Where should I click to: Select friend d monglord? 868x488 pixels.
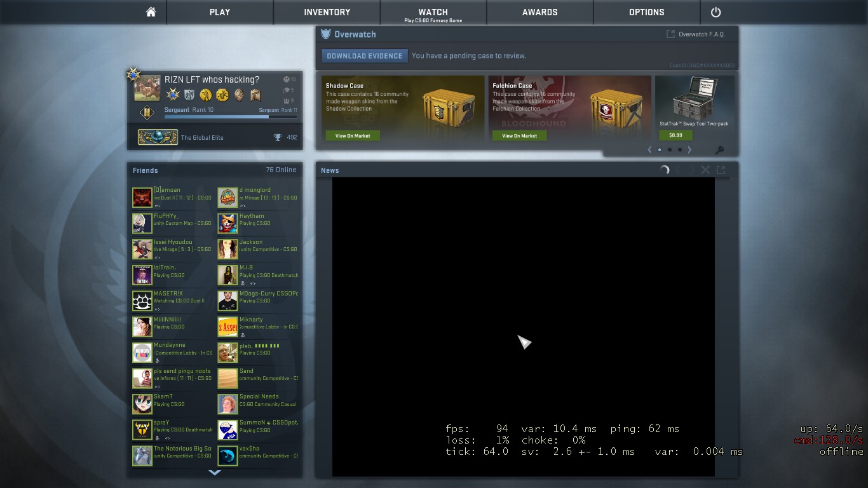258,197
